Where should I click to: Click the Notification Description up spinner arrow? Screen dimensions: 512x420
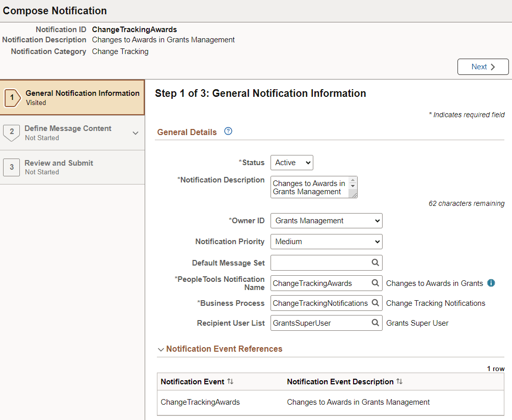click(x=354, y=181)
